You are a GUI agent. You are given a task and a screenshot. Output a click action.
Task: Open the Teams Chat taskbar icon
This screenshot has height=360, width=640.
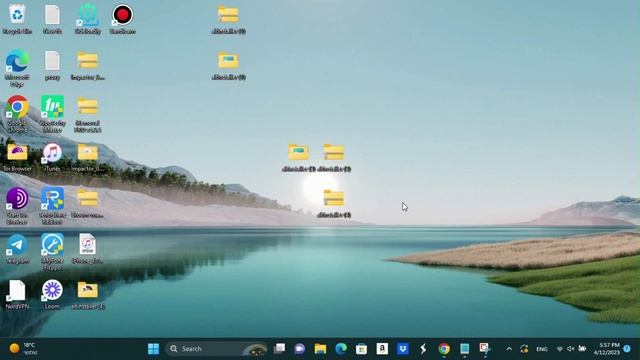(300, 349)
